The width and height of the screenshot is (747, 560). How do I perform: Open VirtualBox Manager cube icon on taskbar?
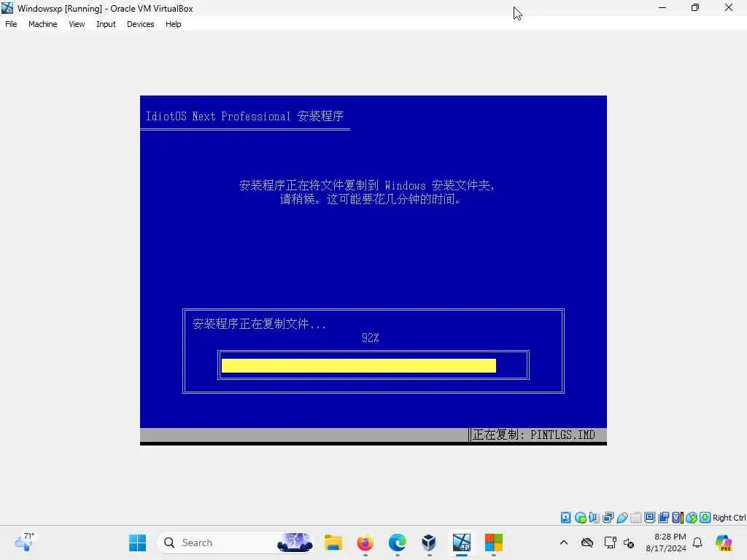click(x=429, y=542)
